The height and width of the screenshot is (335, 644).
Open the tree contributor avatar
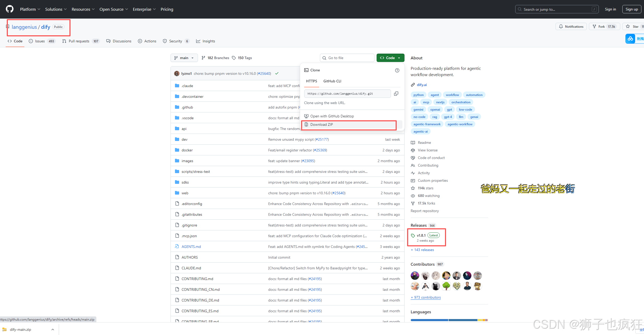click(446, 286)
